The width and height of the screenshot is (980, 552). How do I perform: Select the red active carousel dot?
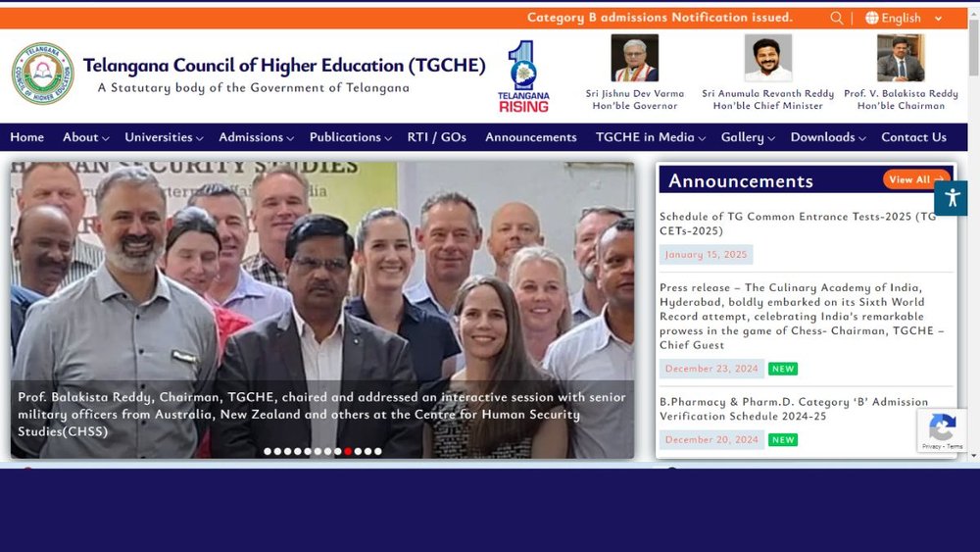click(348, 451)
